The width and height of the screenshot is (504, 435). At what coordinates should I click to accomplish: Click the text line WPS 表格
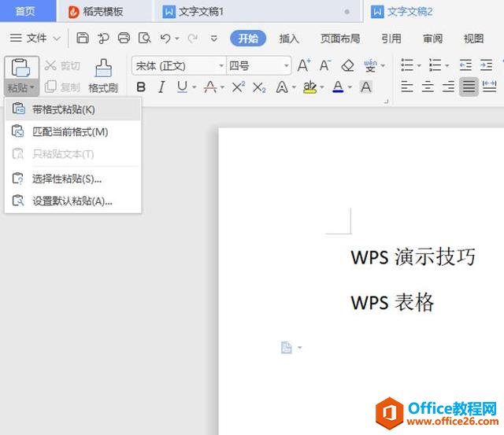pyautogui.click(x=392, y=302)
